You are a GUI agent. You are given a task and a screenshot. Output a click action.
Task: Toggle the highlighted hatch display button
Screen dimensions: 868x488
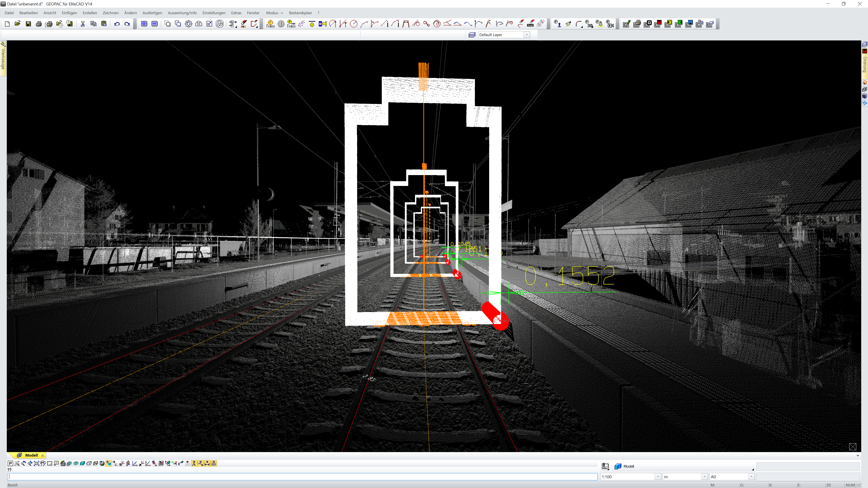tap(214, 464)
